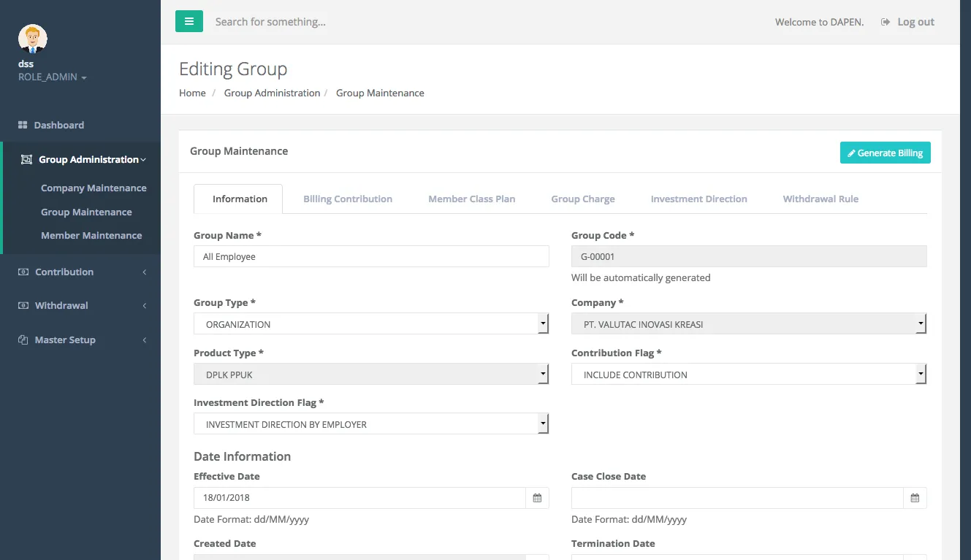Toggle sidebar with green hamburger button

(189, 21)
